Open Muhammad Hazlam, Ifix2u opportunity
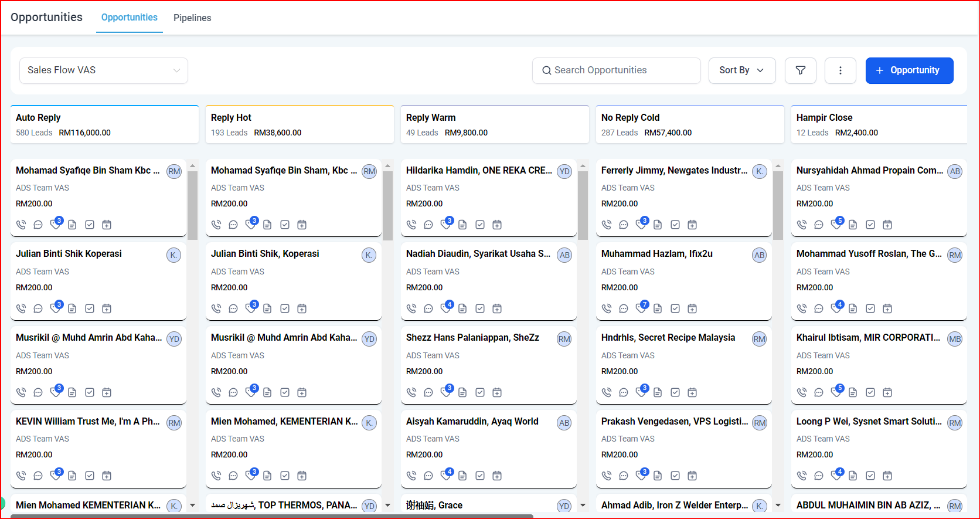 coord(657,254)
